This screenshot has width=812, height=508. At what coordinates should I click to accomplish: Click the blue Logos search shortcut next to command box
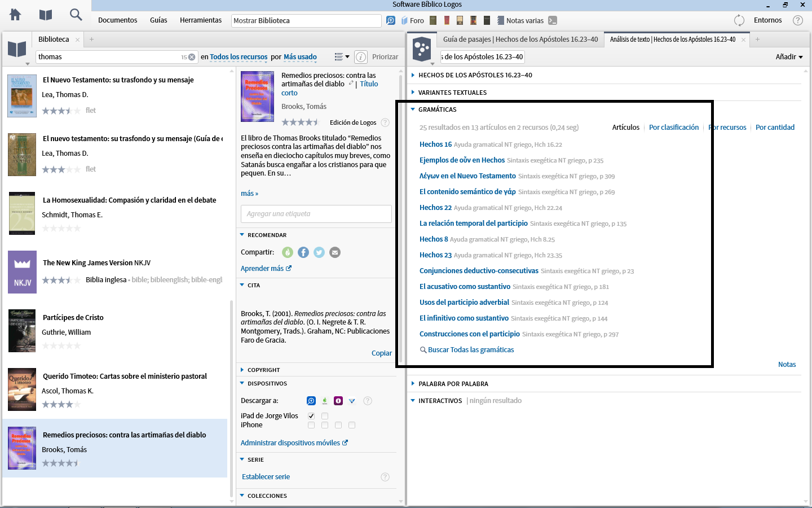391,20
